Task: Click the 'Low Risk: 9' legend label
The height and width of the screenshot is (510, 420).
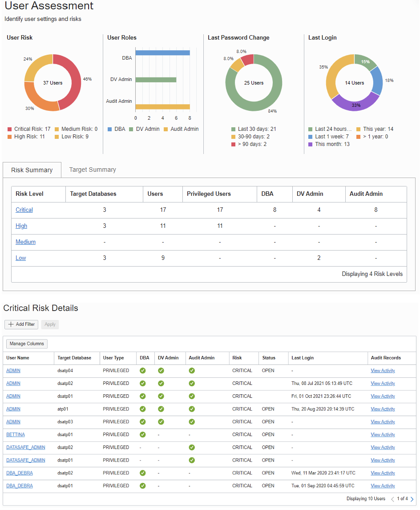Action: pos(75,137)
